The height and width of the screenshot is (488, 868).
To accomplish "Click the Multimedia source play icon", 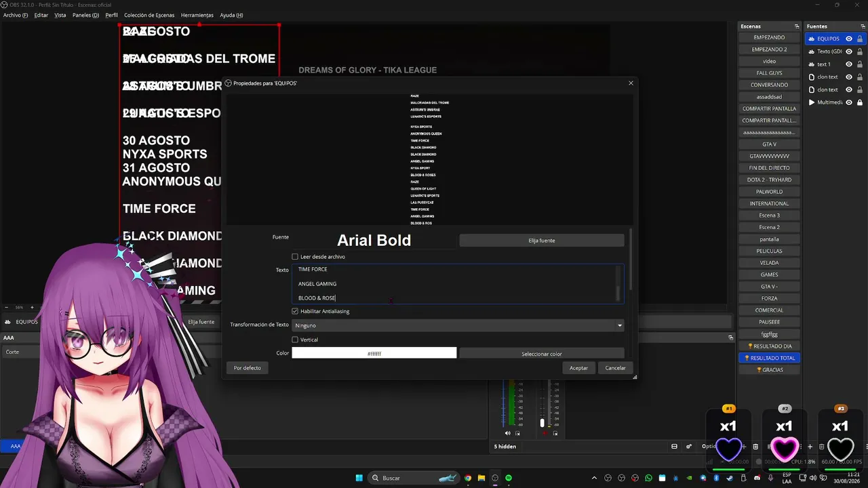I will (x=812, y=102).
